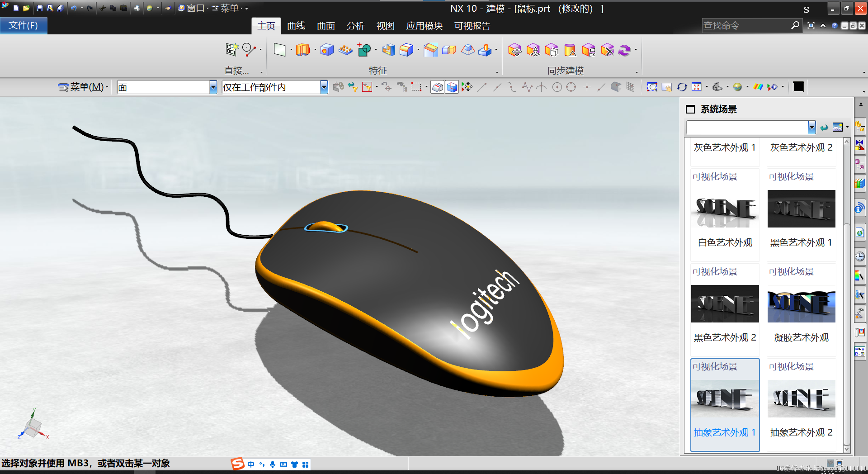Open the 视图 ribbon tab
868x474 pixels.
(386, 26)
